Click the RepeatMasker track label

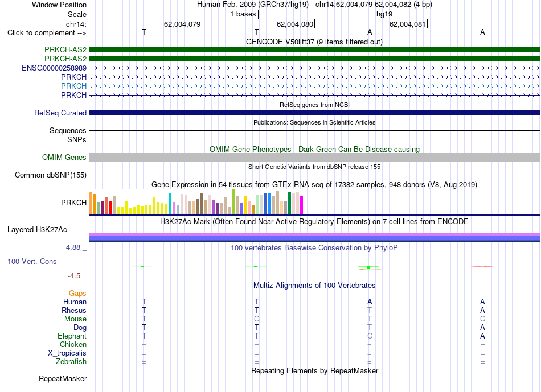pos(63,378)
